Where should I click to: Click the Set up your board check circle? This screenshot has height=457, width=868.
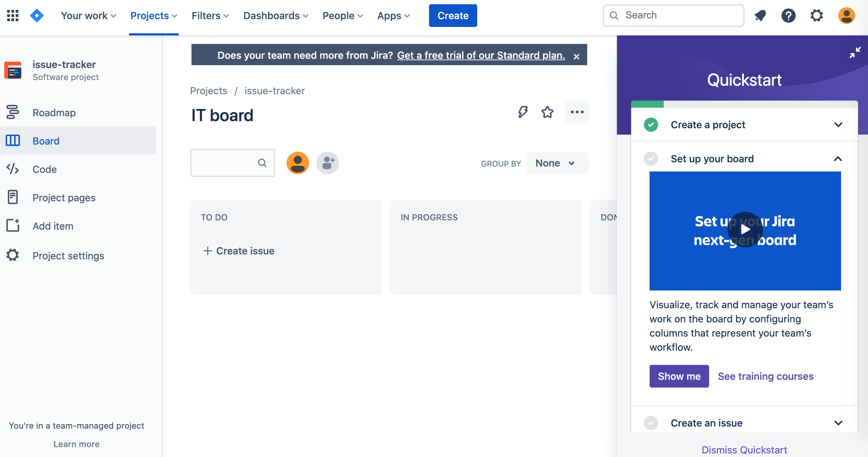point(651,159)
